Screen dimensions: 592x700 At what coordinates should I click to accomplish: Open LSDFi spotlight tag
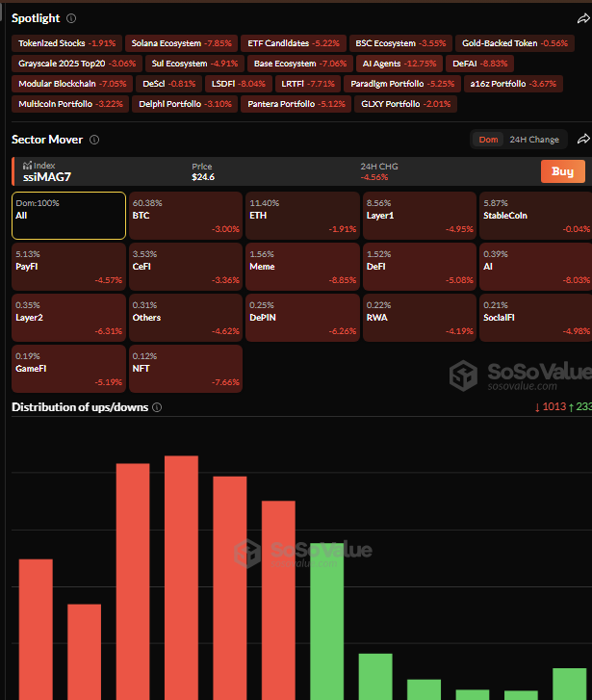[x=238, y=84]
